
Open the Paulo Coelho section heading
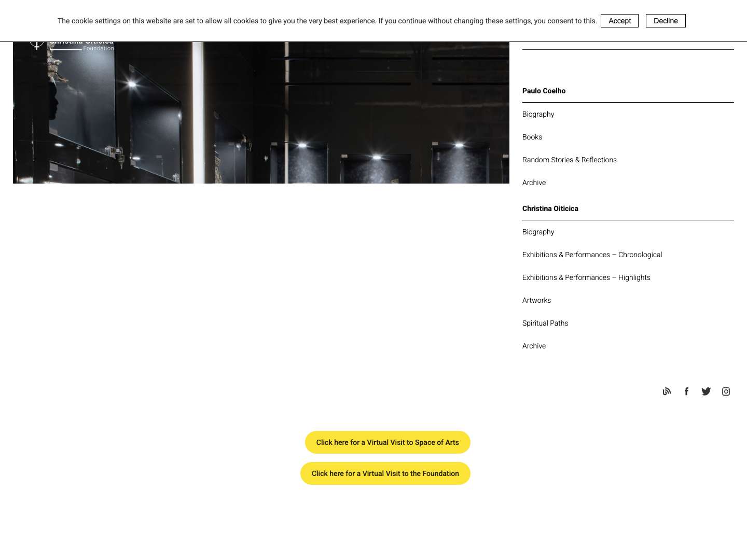click(x=544, y=91)
